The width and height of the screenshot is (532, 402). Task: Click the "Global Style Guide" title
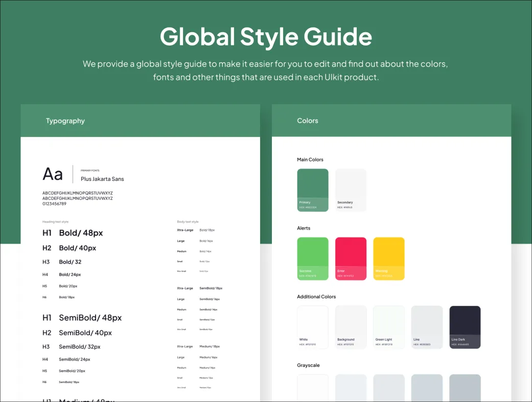click(x=266, y=36)
